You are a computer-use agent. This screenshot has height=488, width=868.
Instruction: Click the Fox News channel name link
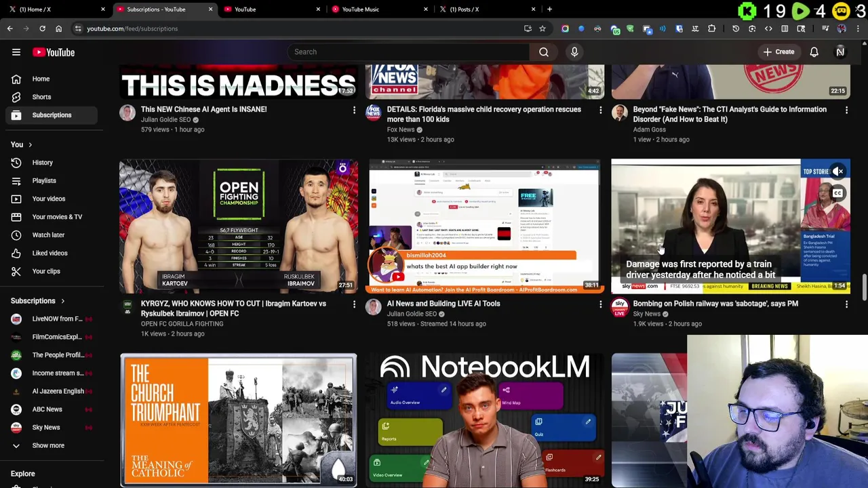(x=401, y=129)
